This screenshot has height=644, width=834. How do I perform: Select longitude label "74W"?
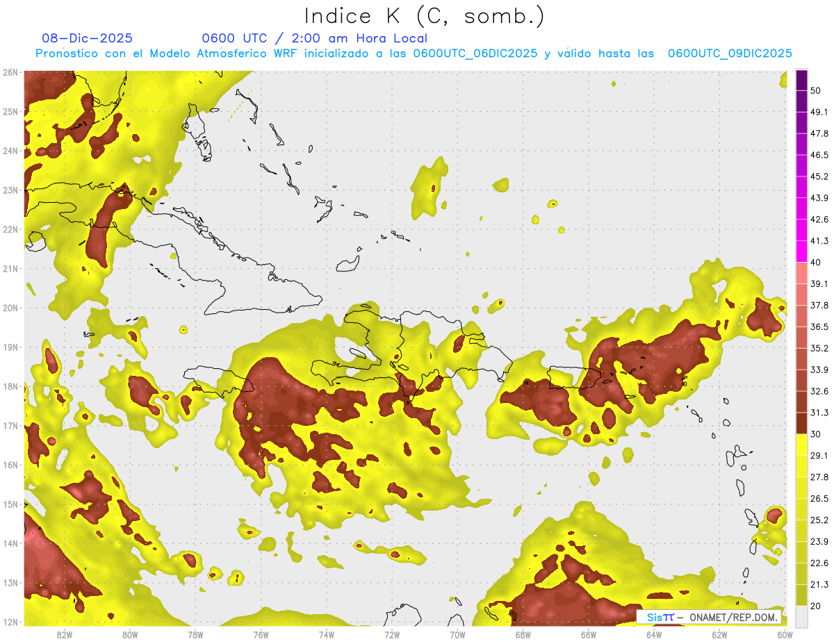[327, 635]
